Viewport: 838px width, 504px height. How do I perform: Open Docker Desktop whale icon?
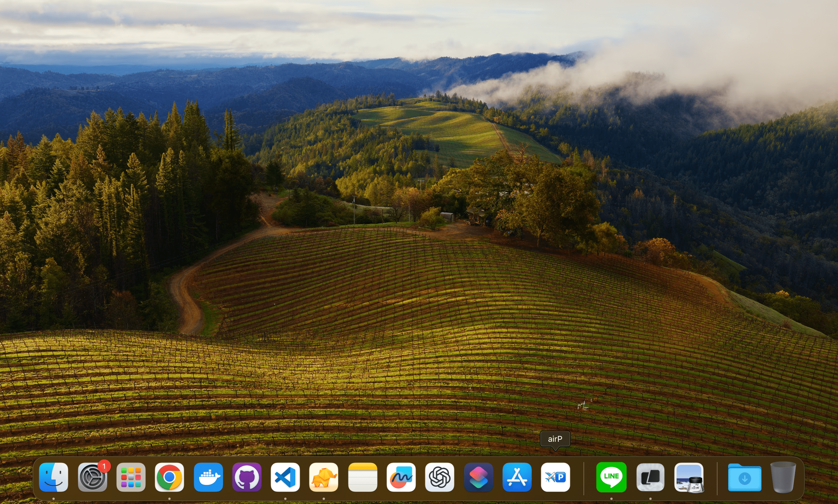pyautogui.click(x=208, y=477)
